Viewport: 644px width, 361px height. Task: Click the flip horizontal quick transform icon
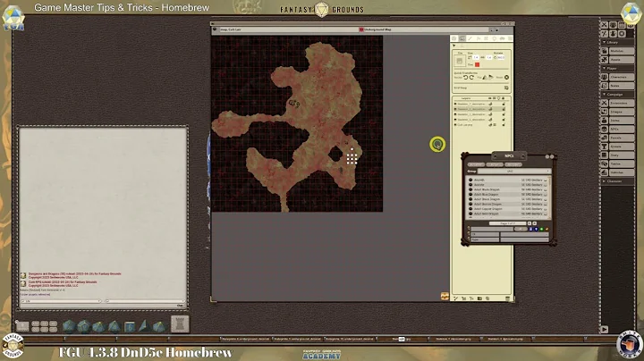point(485,78)
